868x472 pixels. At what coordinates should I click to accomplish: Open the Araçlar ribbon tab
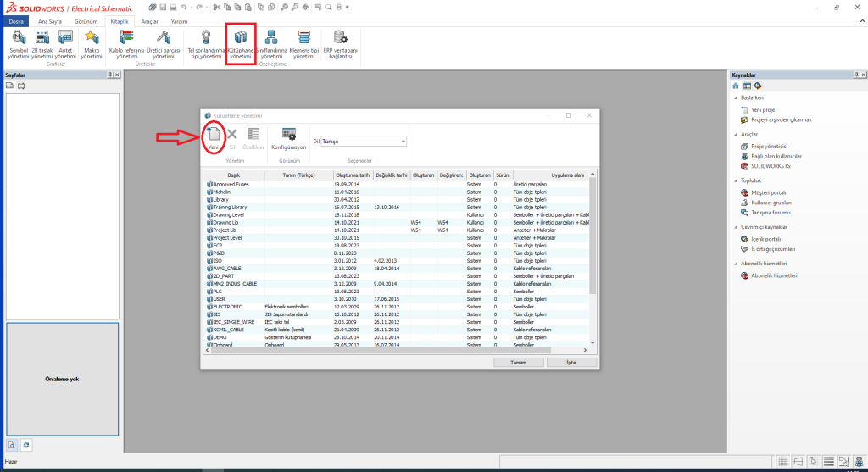[149, 20]
